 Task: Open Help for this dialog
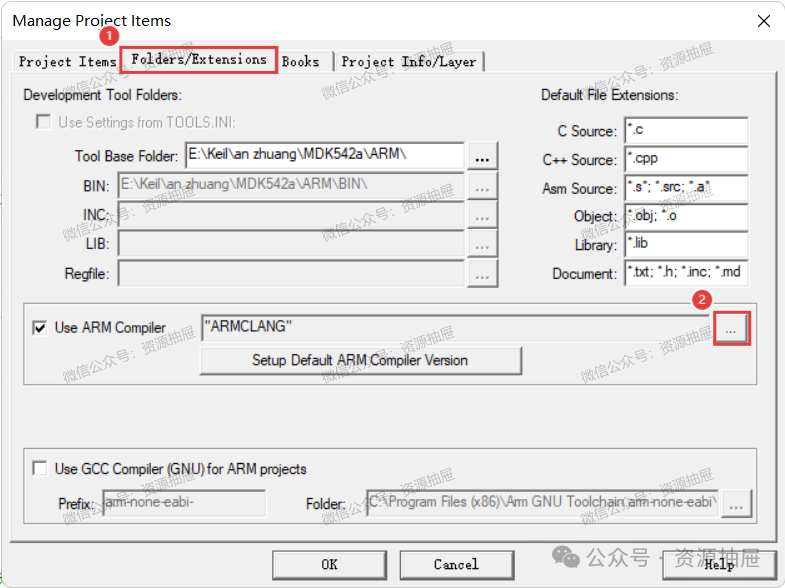coord(719,565)
